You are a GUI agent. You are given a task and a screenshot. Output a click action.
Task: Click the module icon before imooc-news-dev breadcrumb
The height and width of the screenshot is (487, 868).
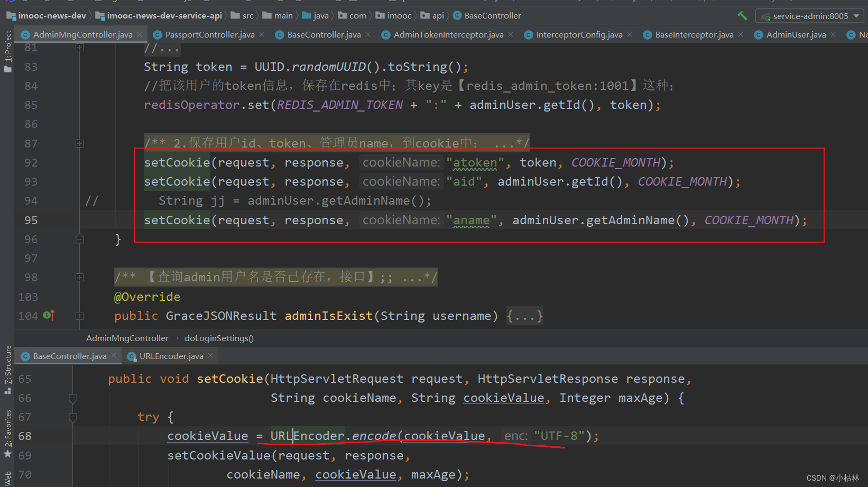tap(11, 15)
